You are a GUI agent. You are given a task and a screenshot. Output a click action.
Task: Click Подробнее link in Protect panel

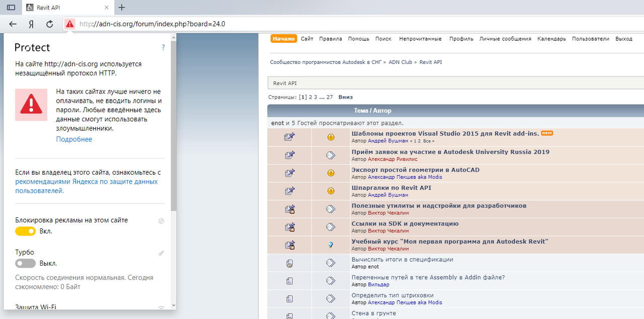coord(74,139)
